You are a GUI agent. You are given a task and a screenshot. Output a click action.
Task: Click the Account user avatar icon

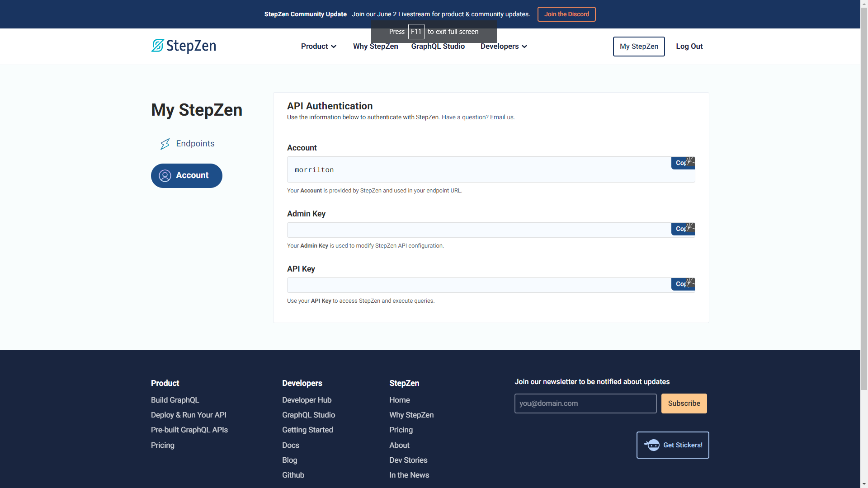pyautogui.click(x=165, y=176)
